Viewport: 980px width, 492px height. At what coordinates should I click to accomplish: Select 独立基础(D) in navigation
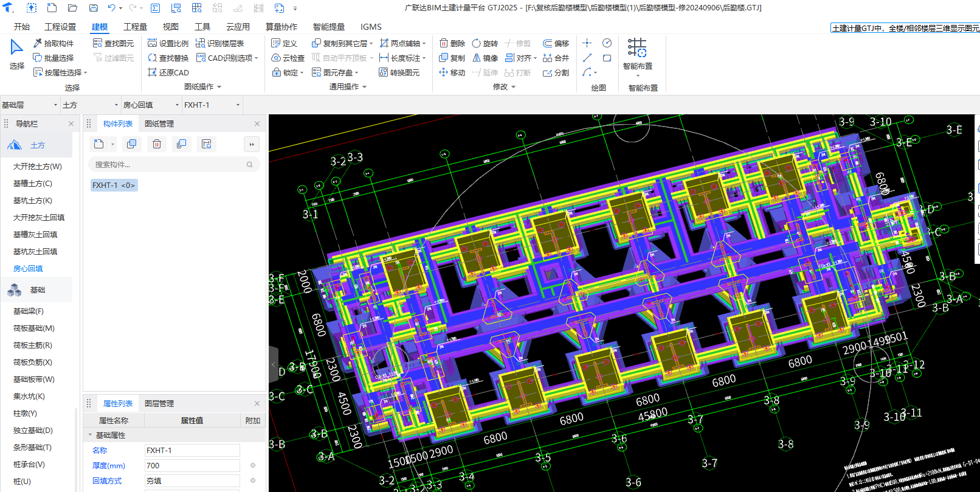tap(33, 430)
